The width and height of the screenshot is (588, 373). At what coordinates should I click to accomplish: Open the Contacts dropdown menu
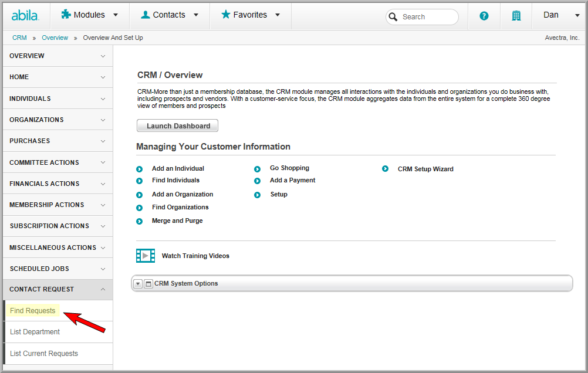[x=196, y=15]
